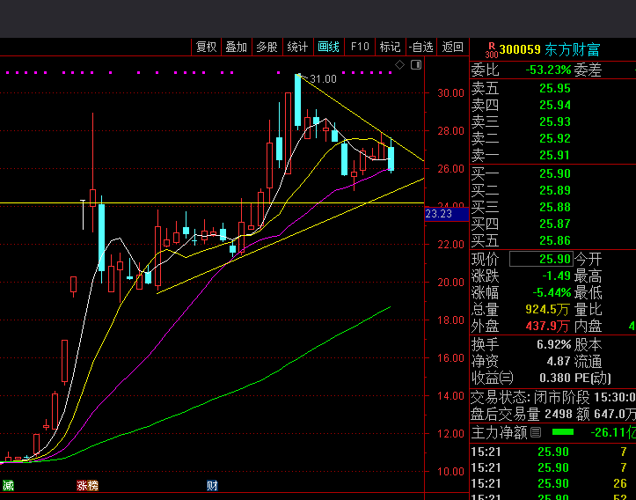This screenshot has height=500, width=636.
Task: Click the 换手 value 6.92%
Action: click(x=554, y=345)
